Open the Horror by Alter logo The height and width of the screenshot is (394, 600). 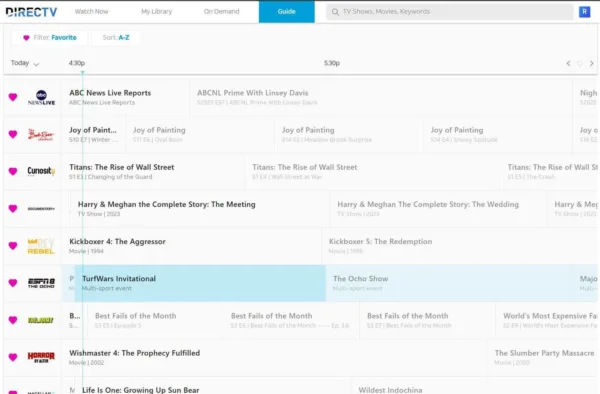pyautogui.click(x=41, y=357)
